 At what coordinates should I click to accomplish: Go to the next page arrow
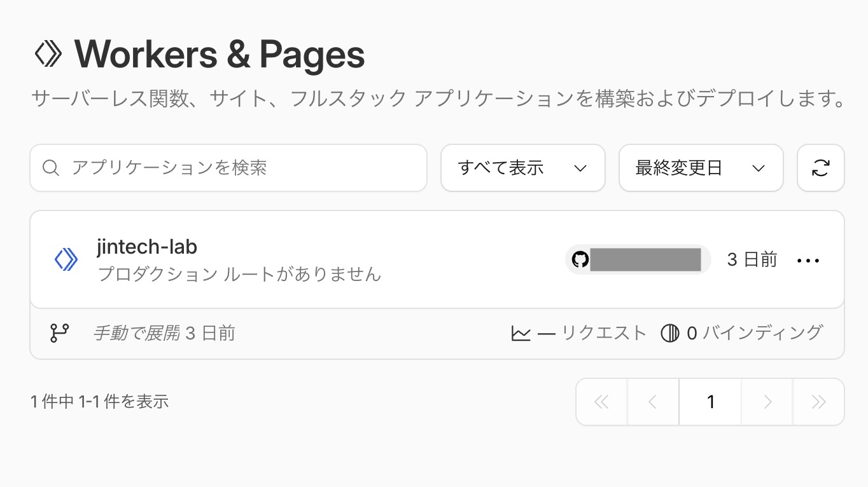(767, 402)
